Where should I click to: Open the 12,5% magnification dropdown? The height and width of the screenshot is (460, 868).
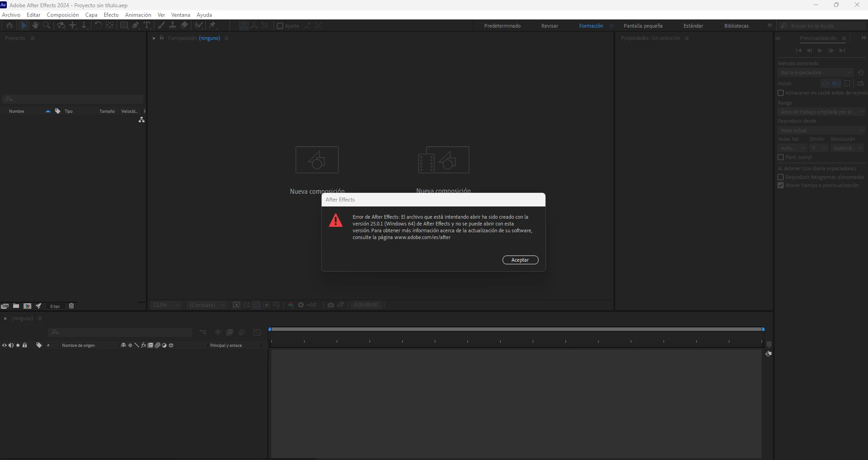(x=166, y=305)
